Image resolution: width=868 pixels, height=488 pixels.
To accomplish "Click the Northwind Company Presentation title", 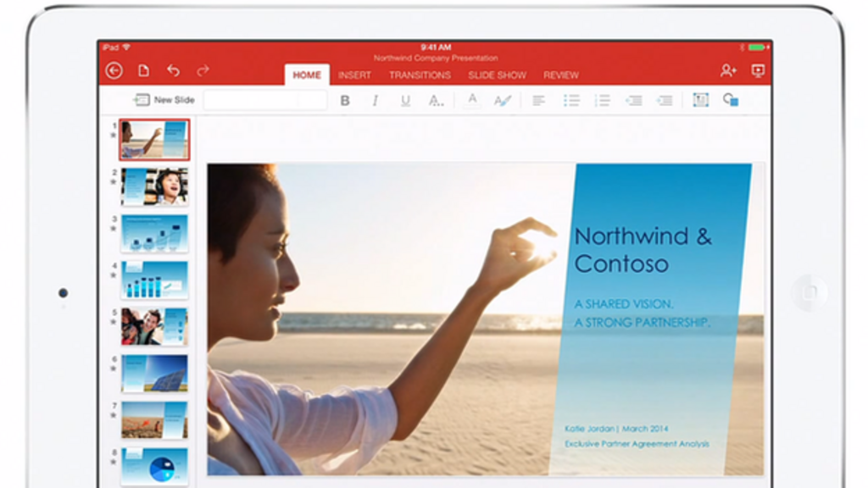I will tap(436, 58).
